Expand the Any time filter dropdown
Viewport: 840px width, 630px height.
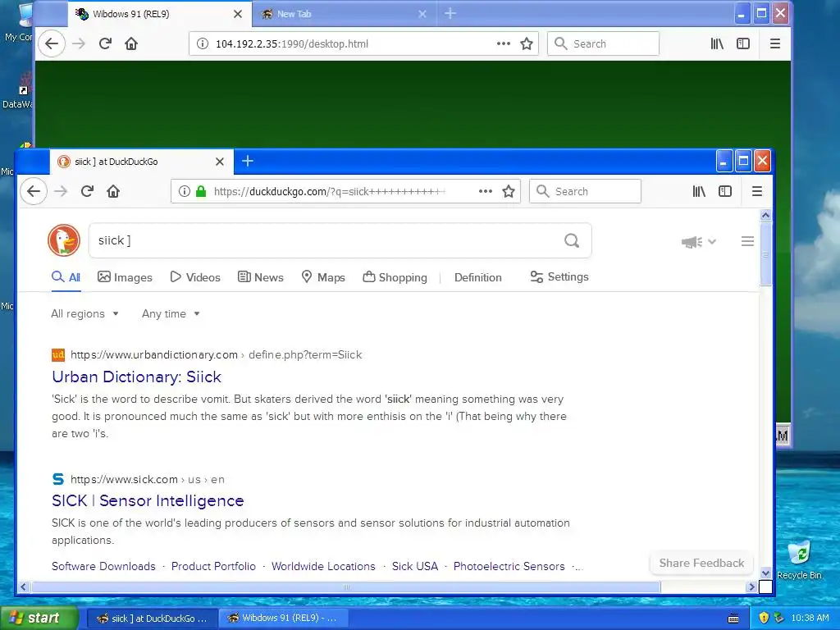point(171,314)
